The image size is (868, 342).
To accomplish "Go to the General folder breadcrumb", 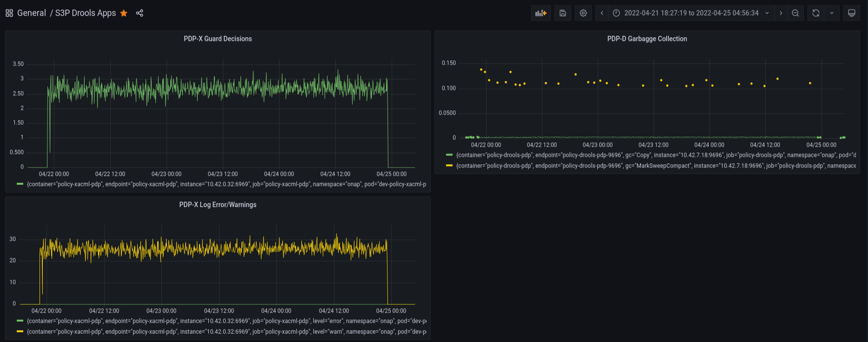I will (32, 13).
